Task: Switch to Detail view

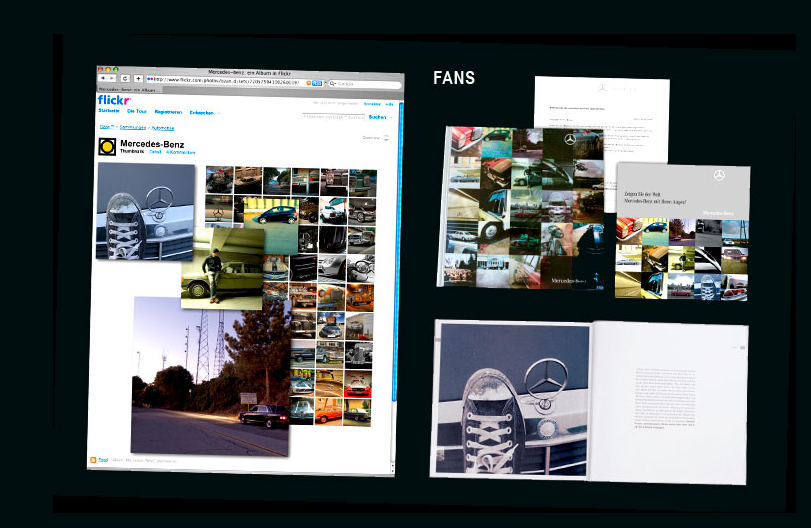Action: 155,152
